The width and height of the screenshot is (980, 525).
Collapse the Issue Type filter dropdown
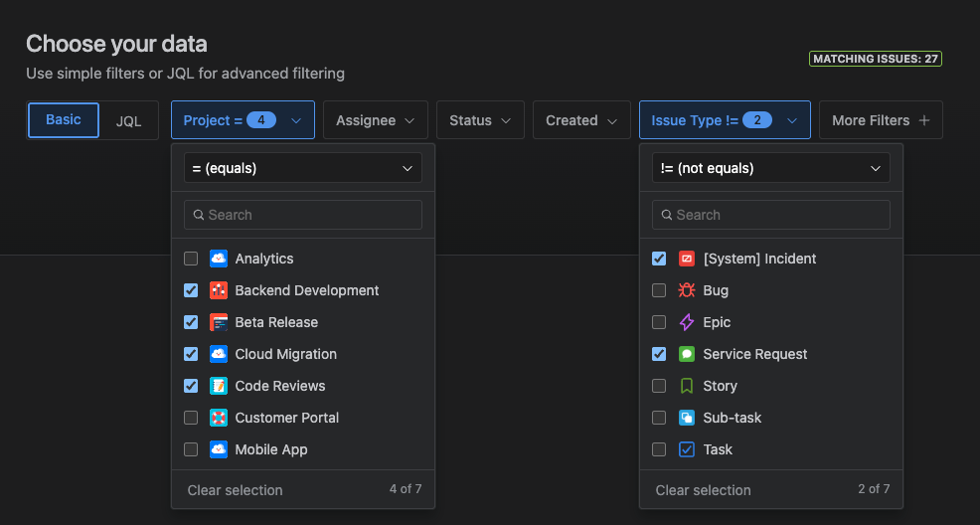(x=725, y=120)
